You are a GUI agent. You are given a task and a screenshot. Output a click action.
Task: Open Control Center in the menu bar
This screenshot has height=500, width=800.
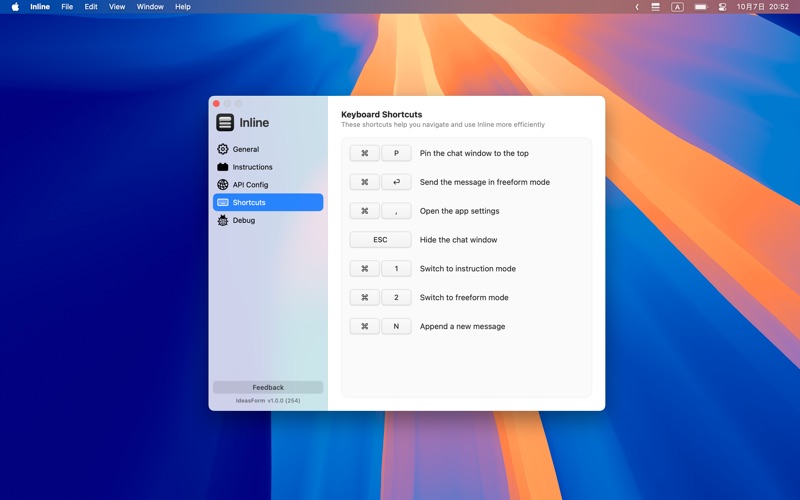722,7
